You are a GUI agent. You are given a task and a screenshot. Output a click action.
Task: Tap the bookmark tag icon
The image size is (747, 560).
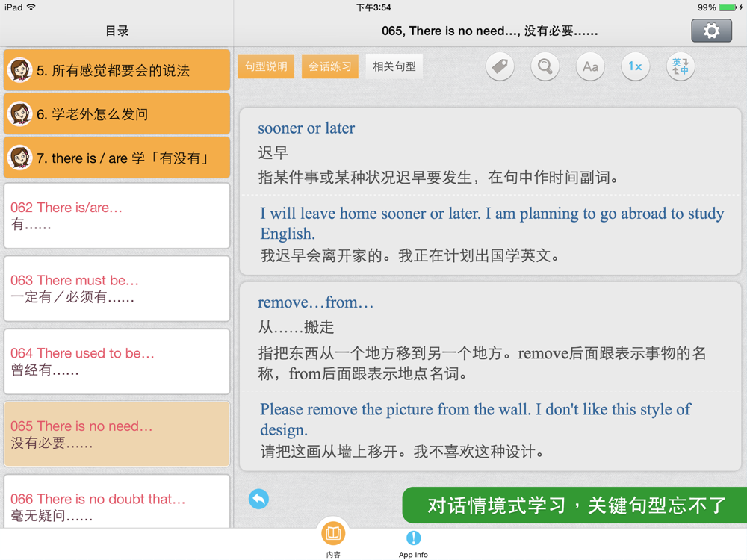tap(500, 66)
